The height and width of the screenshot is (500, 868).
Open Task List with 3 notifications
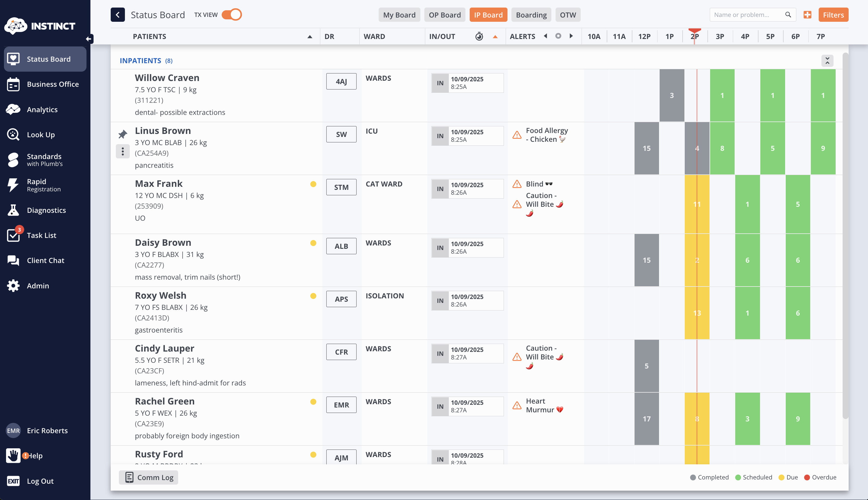(41, 235)
